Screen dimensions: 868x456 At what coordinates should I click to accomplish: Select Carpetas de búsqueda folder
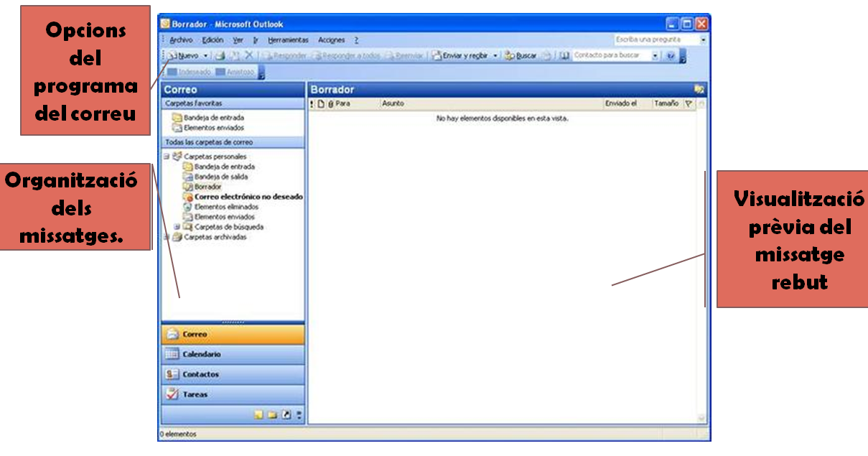(223, 227)
